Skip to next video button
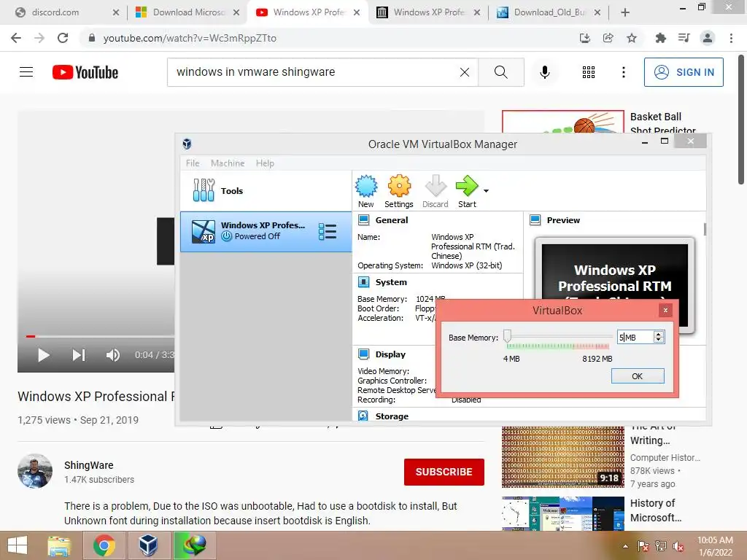The image size is (747, 560). coord(79,355)
